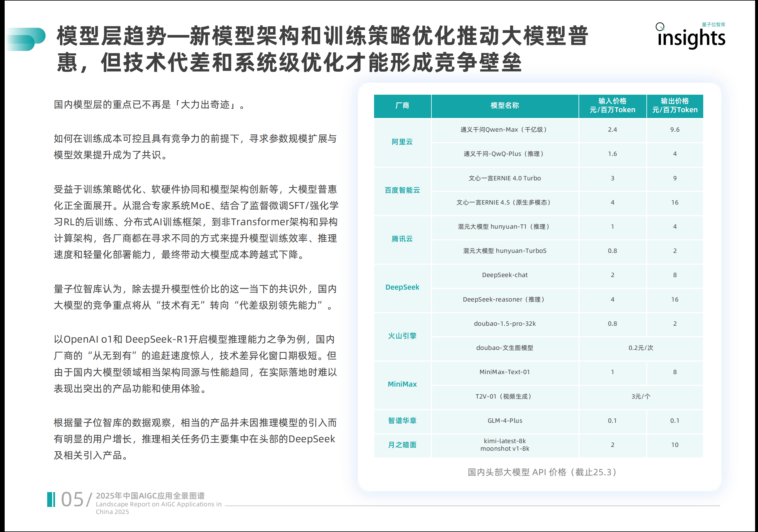Select the 阿里云 vendor cell
Viewport: 758px width, 532px height.
pyautogui.click(x=402, y=142)
